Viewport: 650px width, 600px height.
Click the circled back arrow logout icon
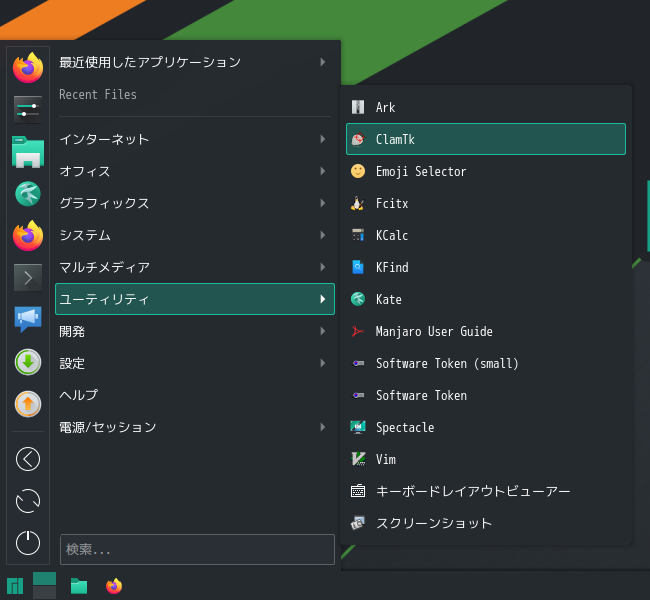(28, 459)
